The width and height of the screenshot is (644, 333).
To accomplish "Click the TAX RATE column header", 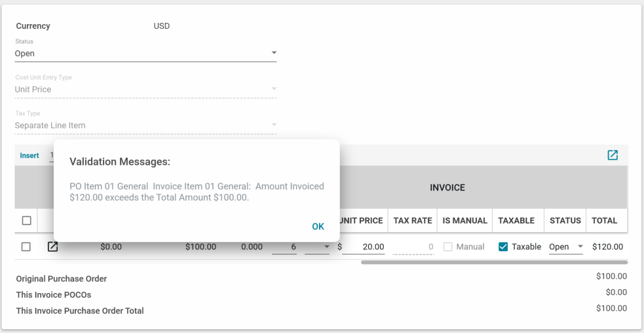I will [412, 220].
